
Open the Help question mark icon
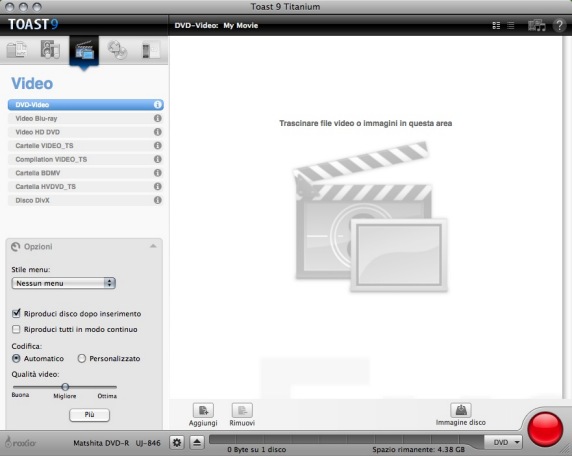point(559,26)
